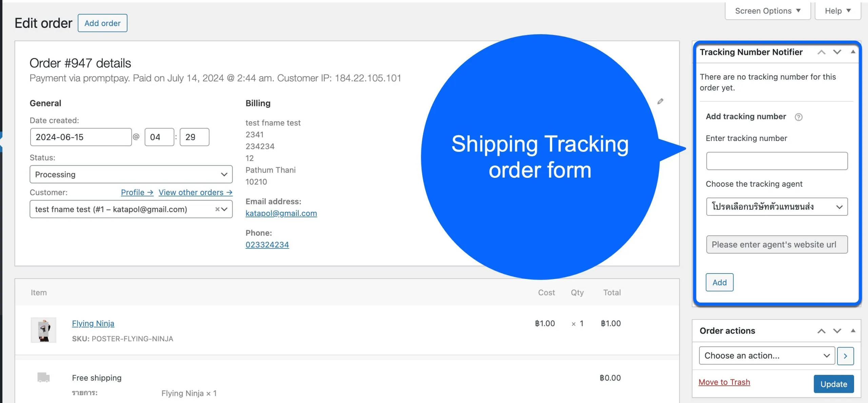Click the pencil icon to edit billing
The height and width of the screenshot is (403, 868).
660,101
